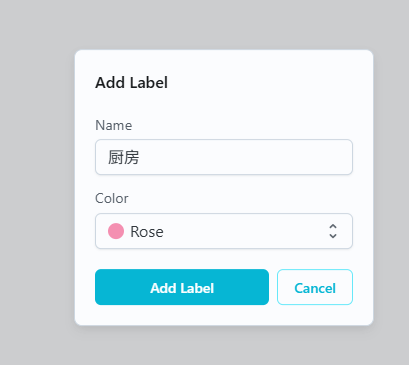Viewport: 409px width, 365px height.
Task: Click the white "Add Label" text on teal button
Action: [182, 288]
